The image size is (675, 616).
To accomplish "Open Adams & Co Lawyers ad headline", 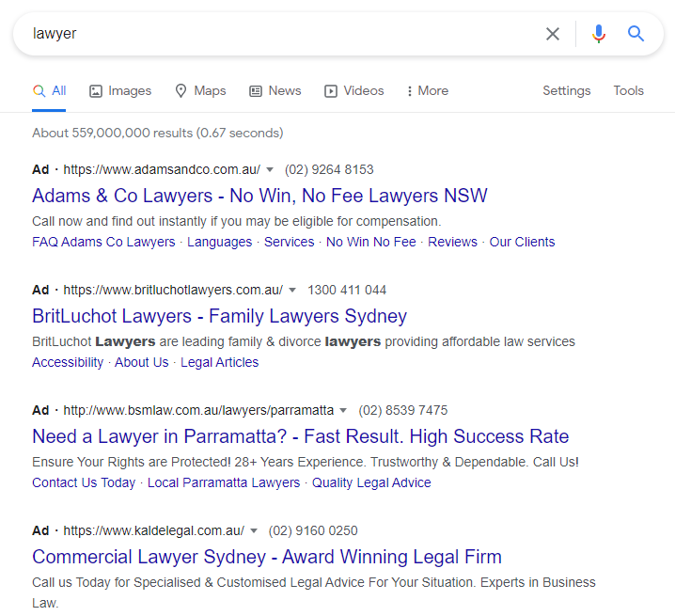I will 259,196.
